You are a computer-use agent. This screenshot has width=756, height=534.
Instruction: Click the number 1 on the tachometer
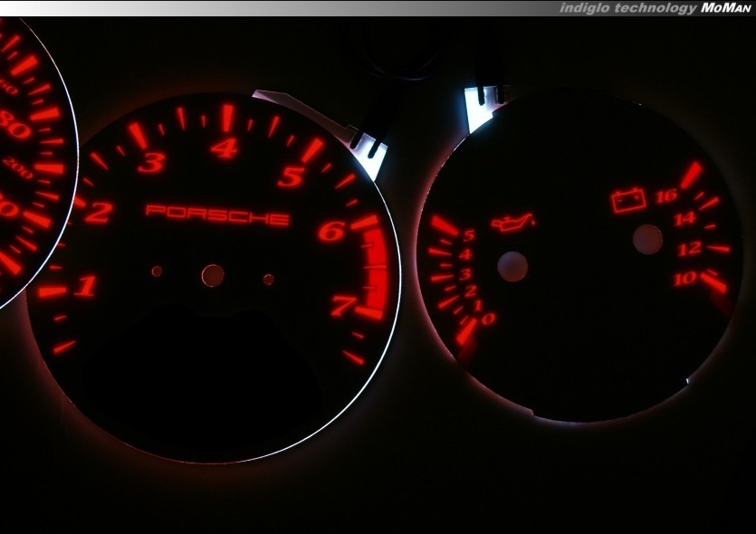85,287
